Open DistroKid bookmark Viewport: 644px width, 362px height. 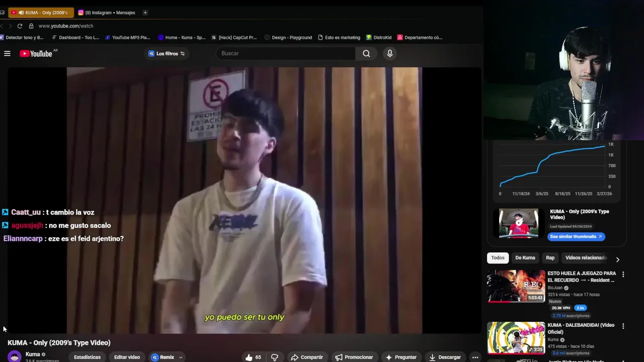click(379, 37)
